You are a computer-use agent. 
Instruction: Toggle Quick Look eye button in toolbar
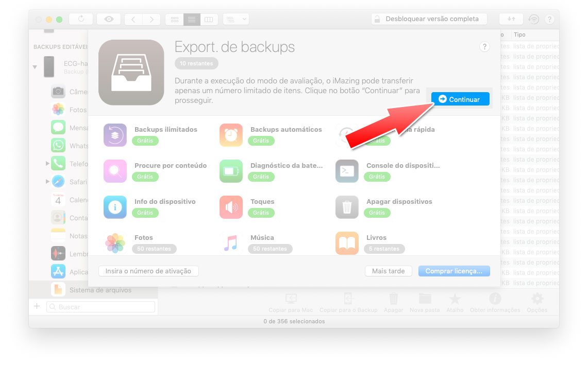pos(109,19)
